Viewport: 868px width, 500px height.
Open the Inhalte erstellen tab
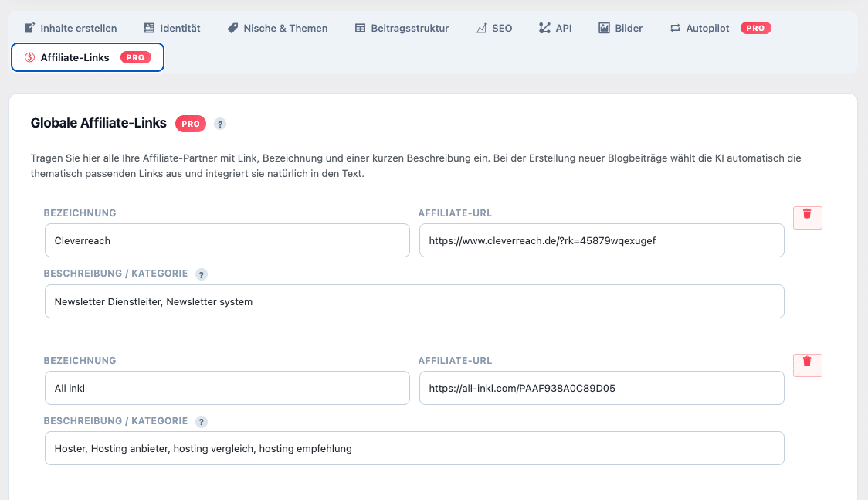(71, 28)
